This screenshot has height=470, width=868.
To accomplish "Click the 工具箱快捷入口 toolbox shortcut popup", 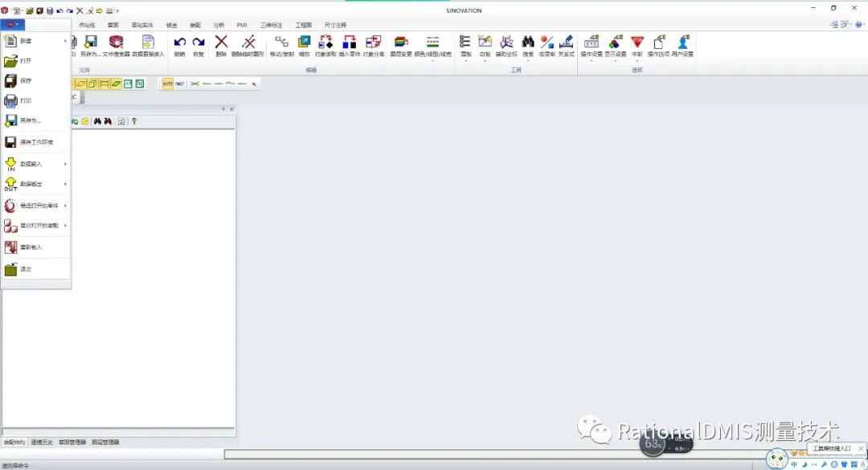I will (832, 448).
